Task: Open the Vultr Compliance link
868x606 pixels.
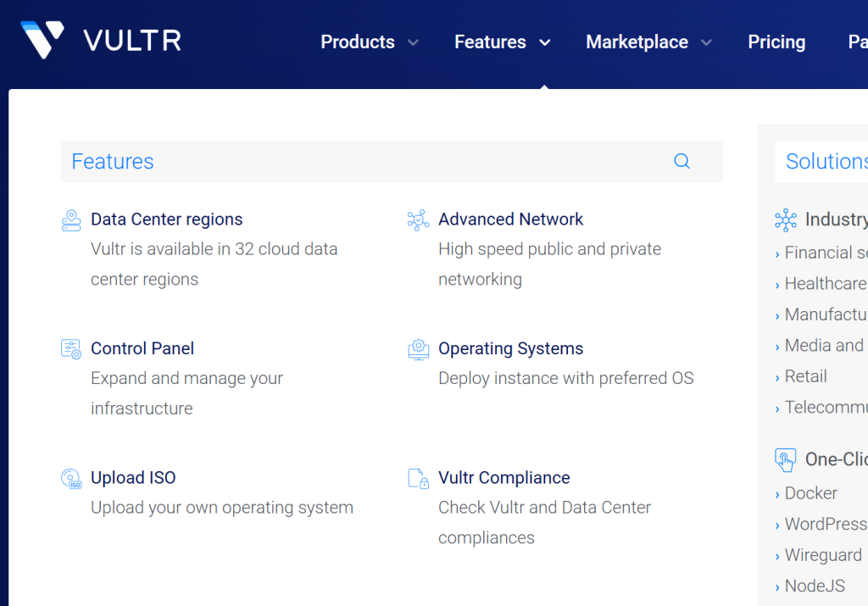Action: tap(504, 478)
